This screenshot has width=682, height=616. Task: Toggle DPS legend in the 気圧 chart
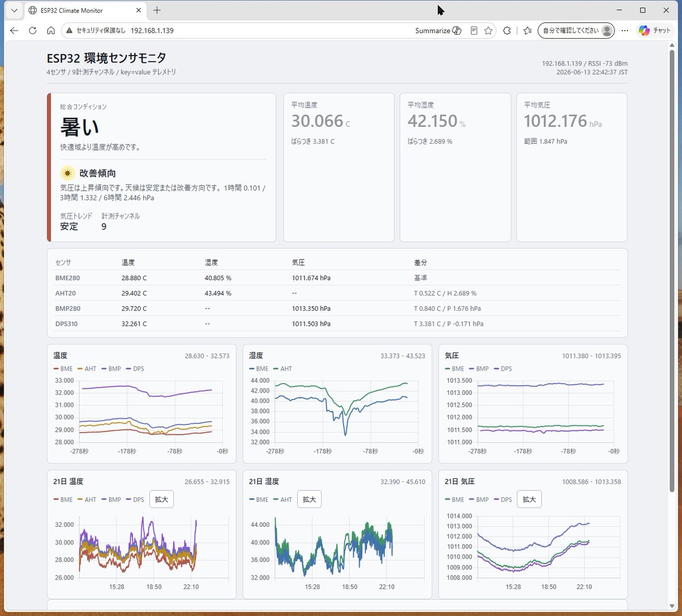tap(502, 369)
